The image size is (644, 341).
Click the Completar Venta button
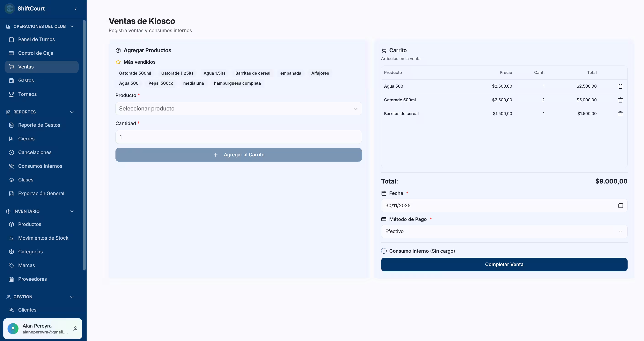coord(504,264)
